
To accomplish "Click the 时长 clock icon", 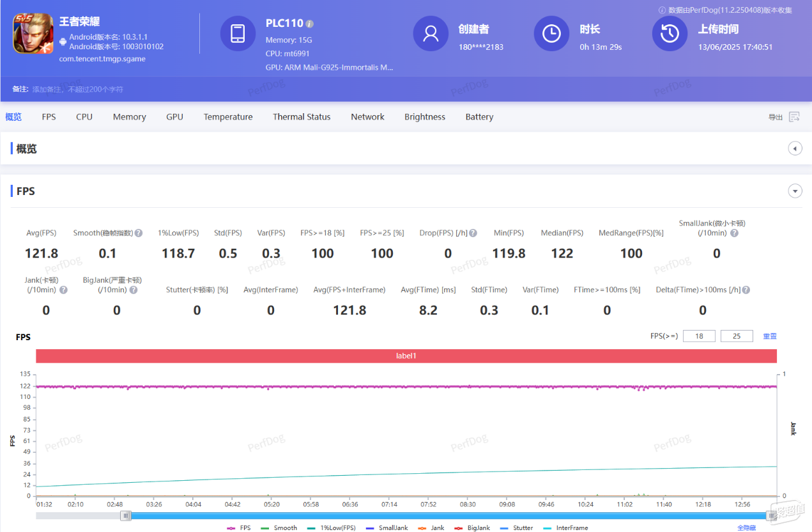I will [x=551, y=33].
